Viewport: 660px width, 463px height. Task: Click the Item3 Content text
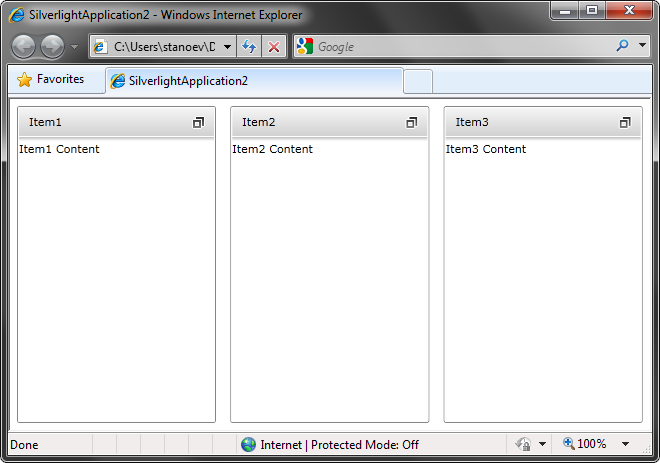(486, 149)
